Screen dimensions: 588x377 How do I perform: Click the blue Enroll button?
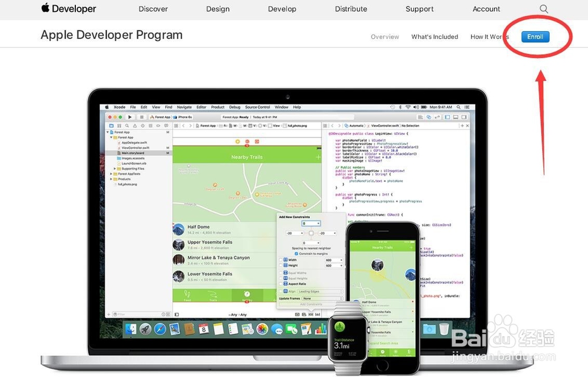tap(535, 36)
